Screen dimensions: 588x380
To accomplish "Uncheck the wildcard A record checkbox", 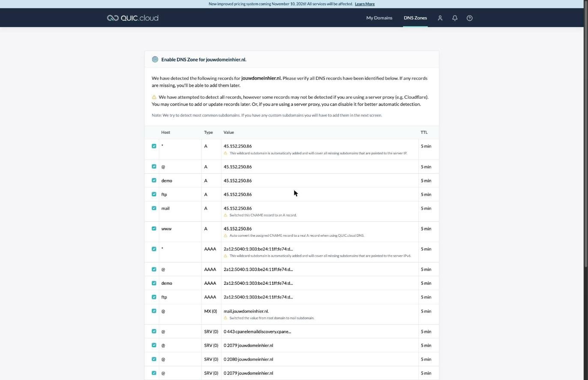I will click(x=154, y=146).
